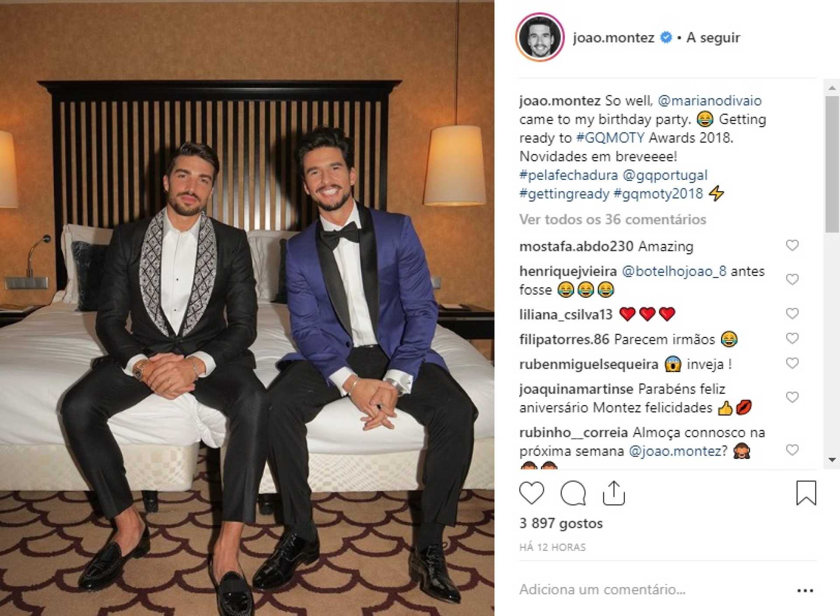Open the #GQMOTY hashtag

[610, 138]
